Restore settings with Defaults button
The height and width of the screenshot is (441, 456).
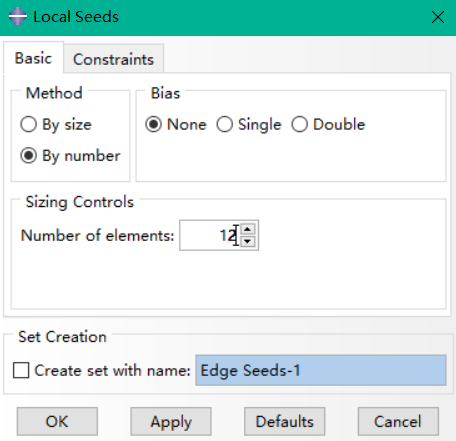pos(285,421)
